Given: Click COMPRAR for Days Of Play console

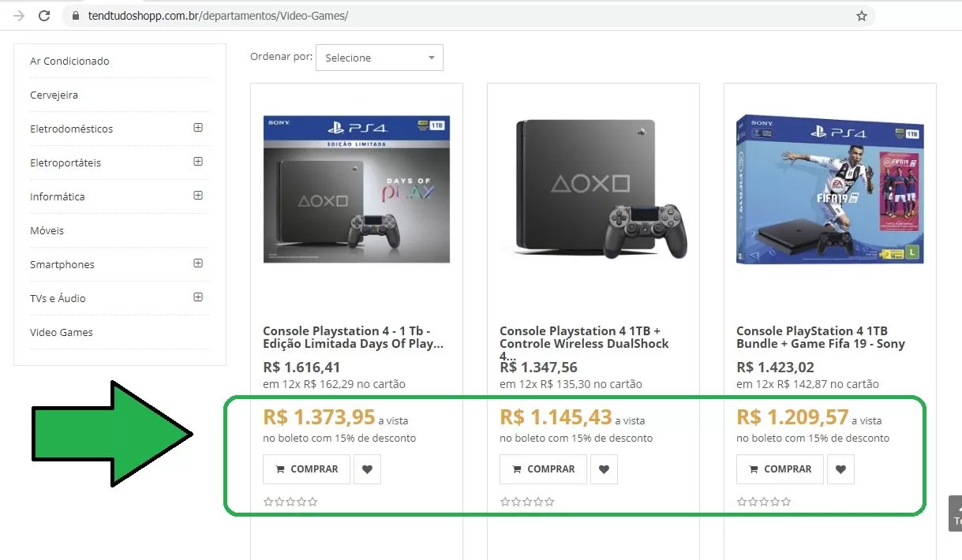Looking at the screenshot, I should click(306, 469).
